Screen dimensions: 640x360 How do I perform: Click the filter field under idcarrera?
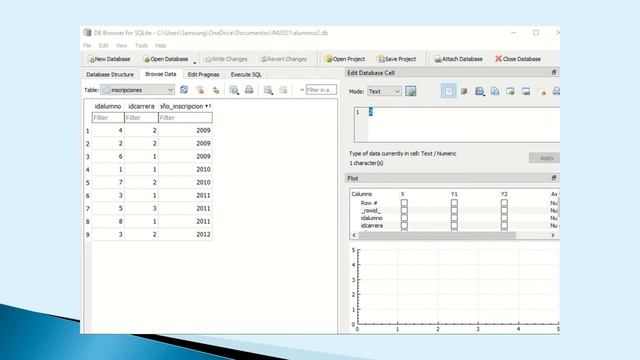click(x=141, y=118)
